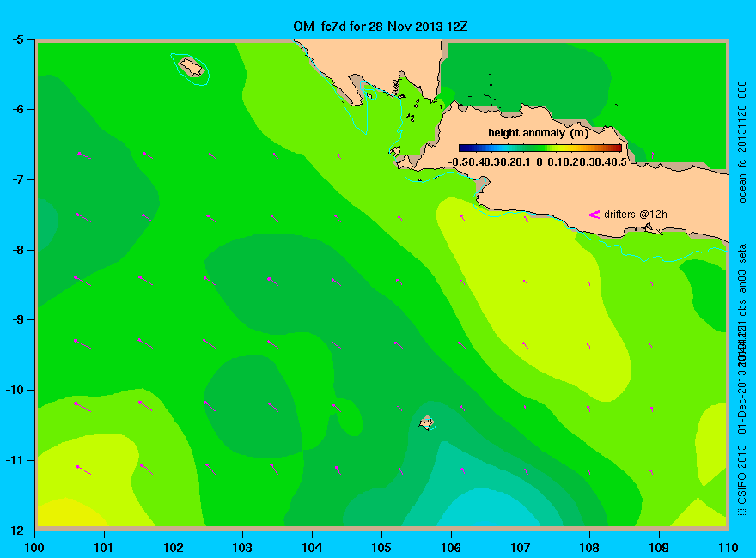Click the longitude axis label "102"

(x=173, y=548)
